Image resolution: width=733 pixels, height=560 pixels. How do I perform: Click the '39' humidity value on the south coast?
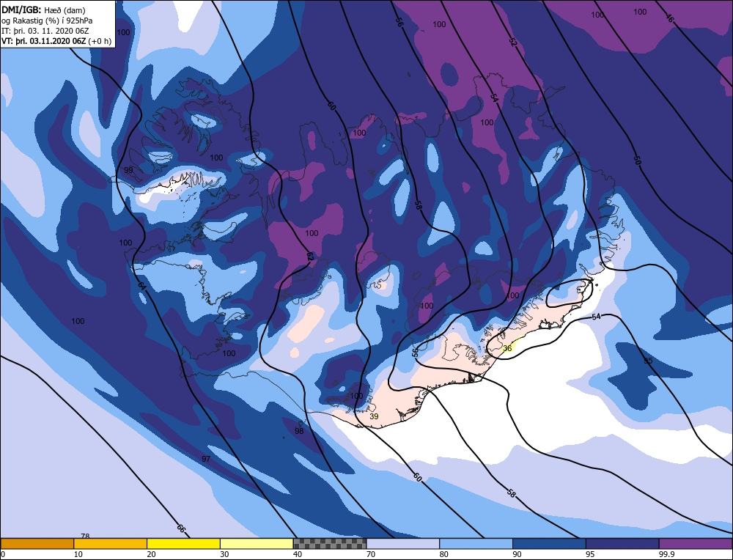tap(374, 416)
